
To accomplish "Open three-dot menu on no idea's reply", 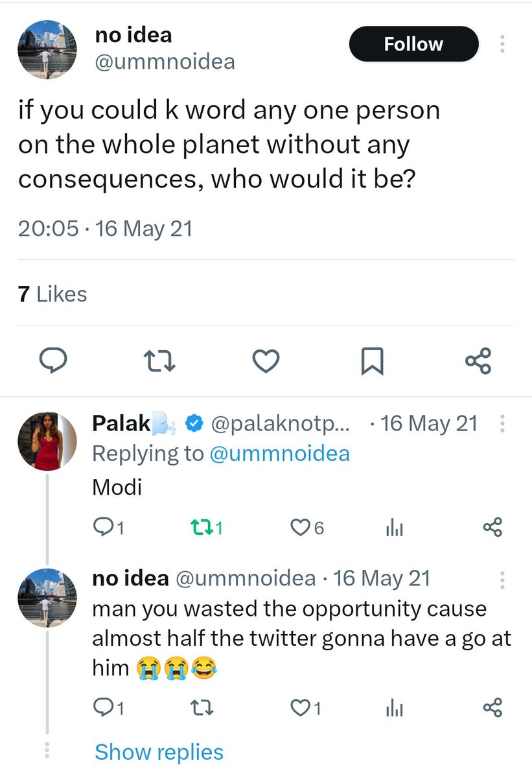I will coord(503,578).
